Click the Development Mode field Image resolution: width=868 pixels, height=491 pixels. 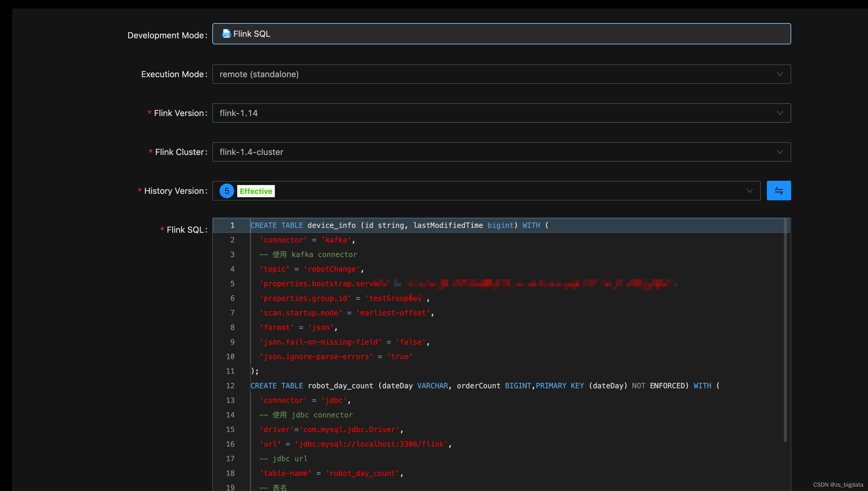(x=501, y=34)
